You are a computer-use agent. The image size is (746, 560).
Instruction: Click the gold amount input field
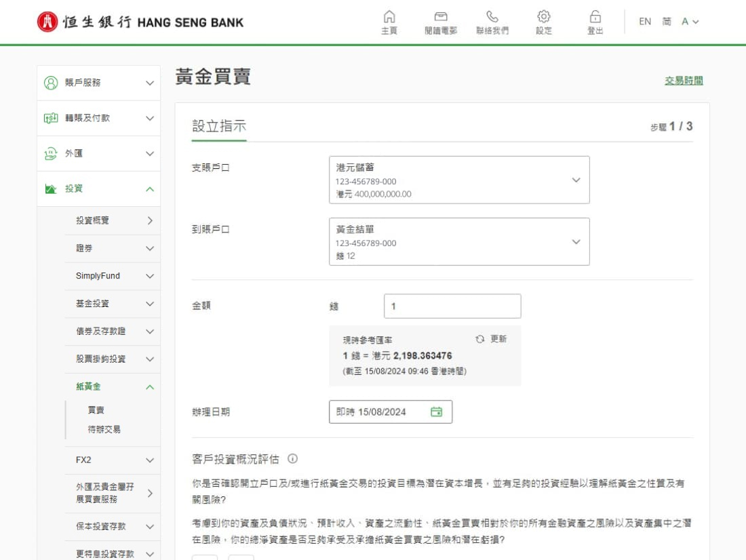click(452, 306)
